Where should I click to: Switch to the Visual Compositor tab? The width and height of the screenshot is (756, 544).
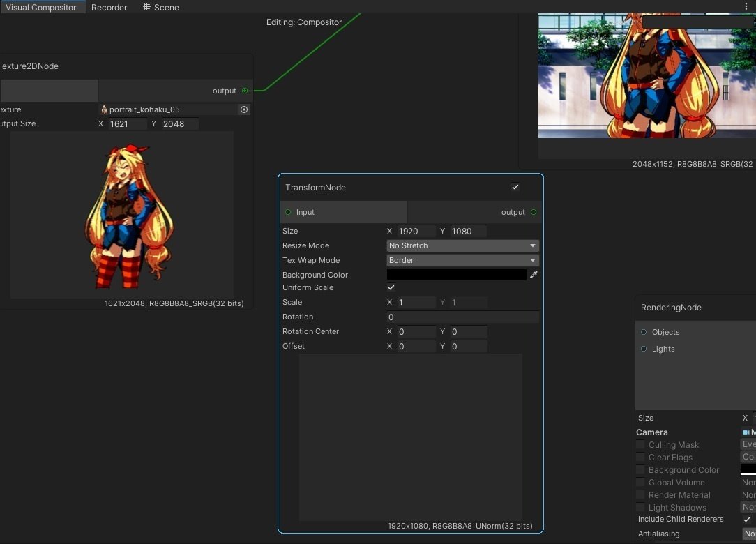coord(41,7)
